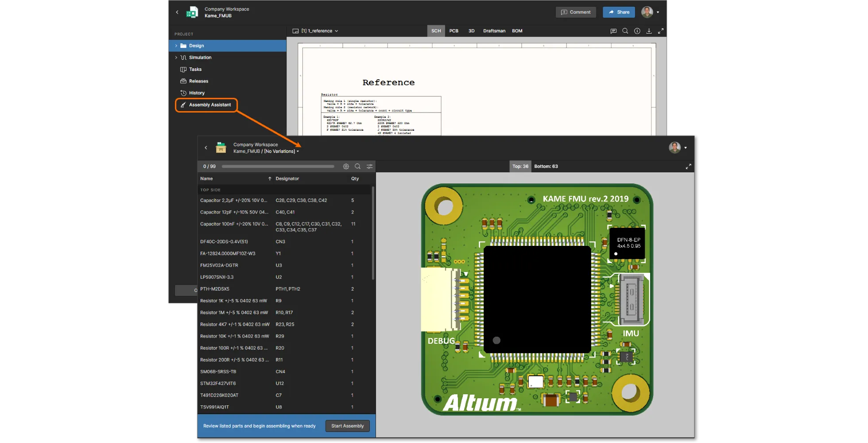Click the Qty column header

point(355,179)
